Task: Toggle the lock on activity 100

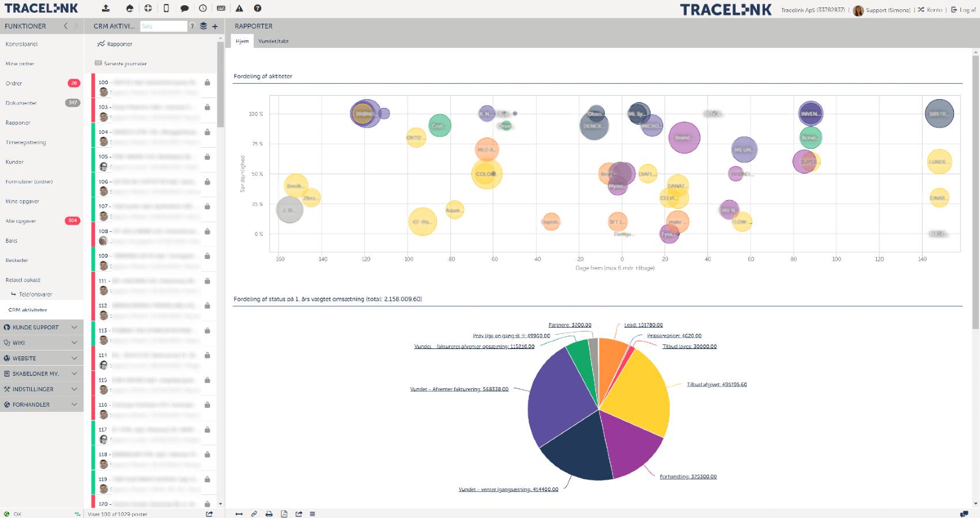Action: (207, 82)
